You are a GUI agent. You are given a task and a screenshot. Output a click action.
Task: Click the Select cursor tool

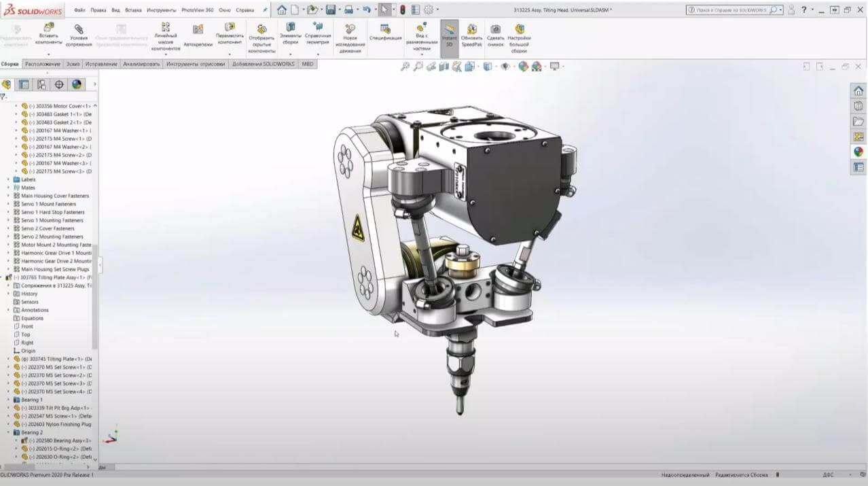click(x=385, y=10)
